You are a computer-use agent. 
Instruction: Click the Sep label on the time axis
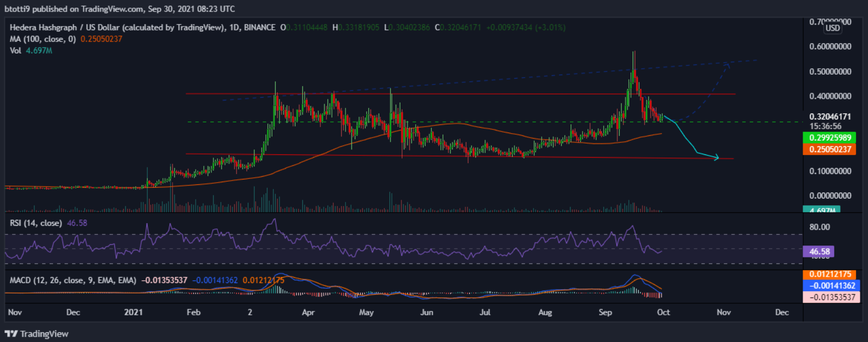605,312
